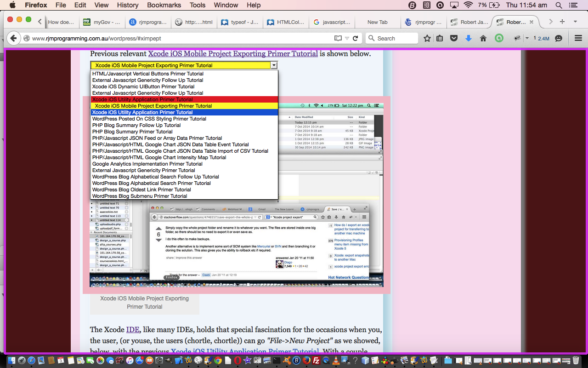Click the spider extension icon in the toolbar
The width and height of the screenshot is (588, 368).
click(x=518, y=39)
